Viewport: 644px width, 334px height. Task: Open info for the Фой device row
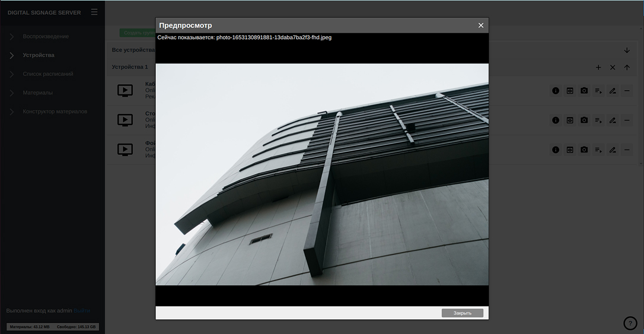tap(556, 150)
